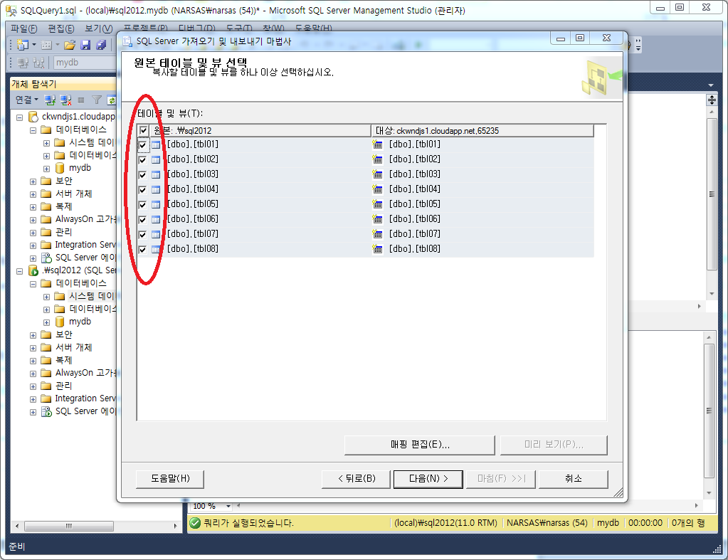728x560 pixels.
Task: Expand the lower mydb database node
Action: pos(46,322)
